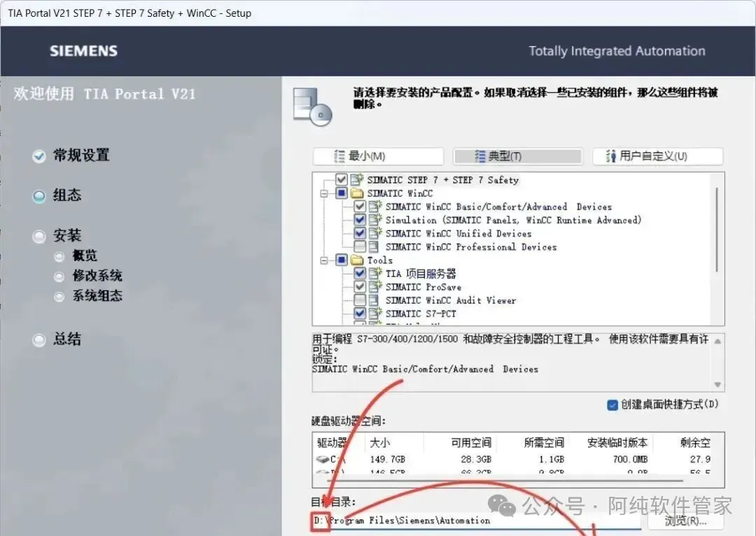Select the 典型(T) typical configuration button
This screenshot has height=536, width=756.
[518, 156]
